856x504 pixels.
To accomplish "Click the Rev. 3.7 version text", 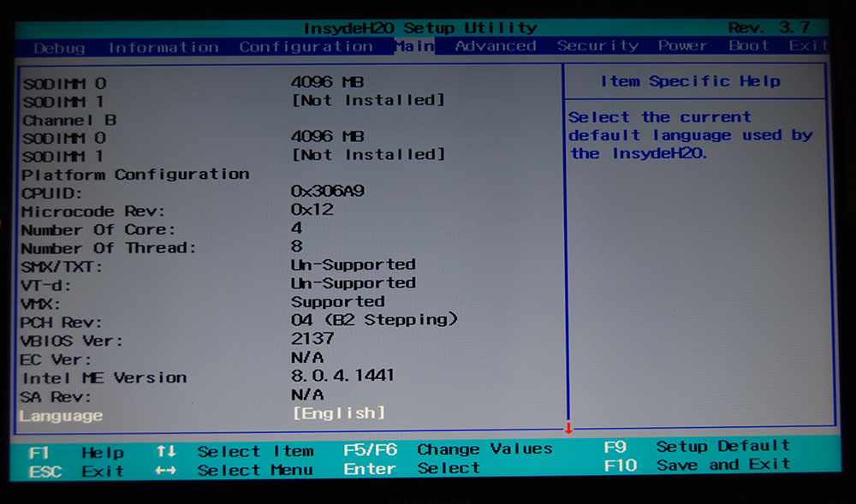I will pos(770,27).
